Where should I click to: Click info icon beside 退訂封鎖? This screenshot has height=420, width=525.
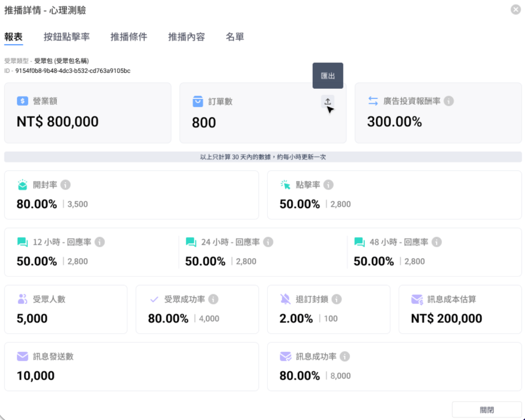click(336, 299)
